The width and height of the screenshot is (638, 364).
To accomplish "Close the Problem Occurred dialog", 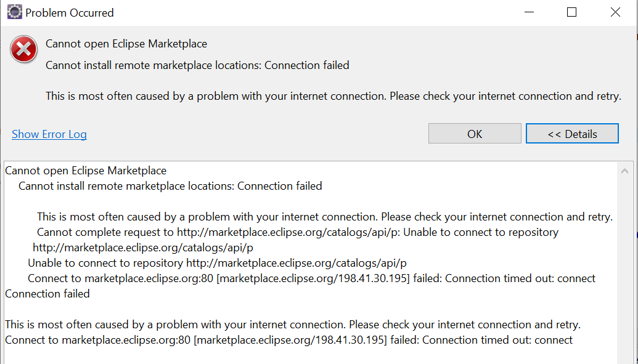I will pyautogui.click(x=615, y=12).
